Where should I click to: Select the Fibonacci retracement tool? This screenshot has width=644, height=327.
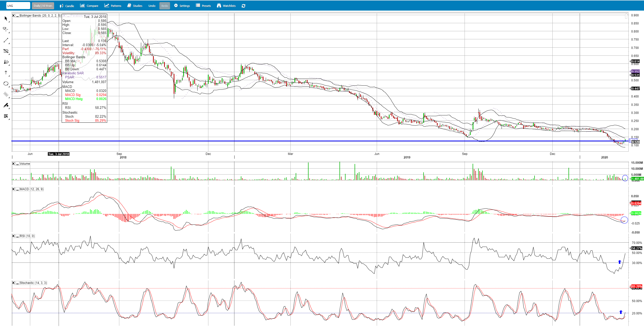click(x=6, y=51)
